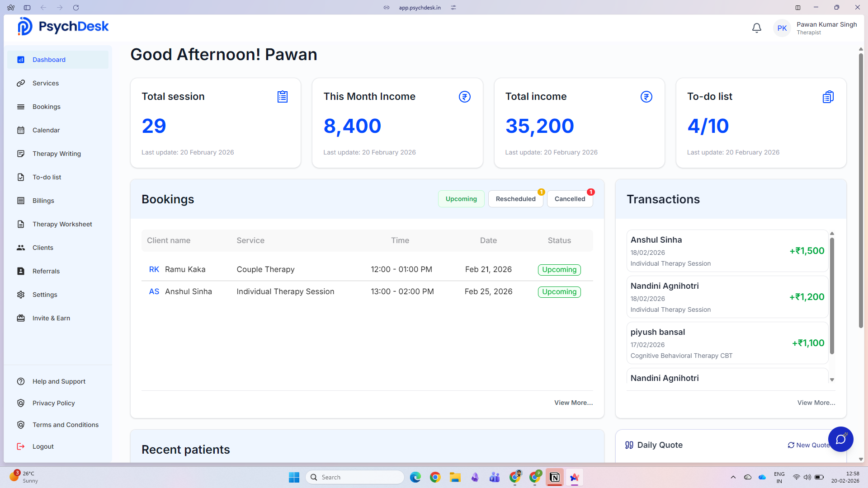The width and height of the screenshot is (868, 488).
Task: Open the notifications bell
Action: tap(756, 28)
